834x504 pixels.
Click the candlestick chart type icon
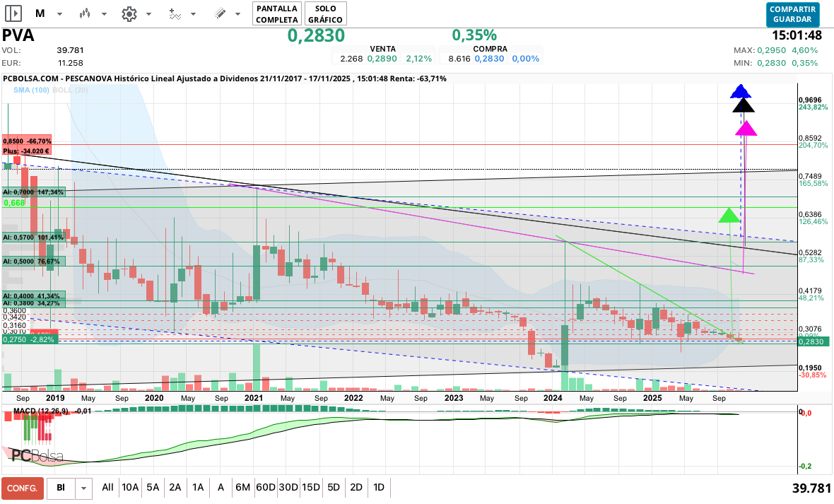pyautogui.click(x=86, y=13)
